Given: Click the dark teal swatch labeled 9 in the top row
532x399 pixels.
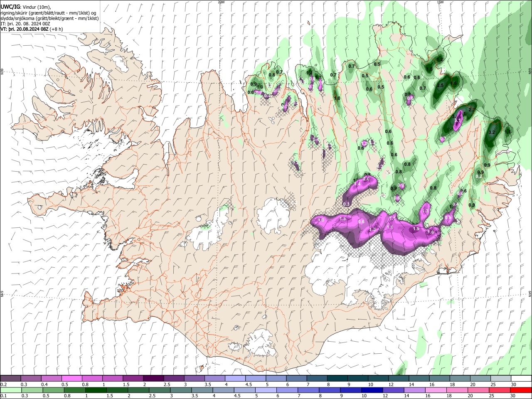Looking at the screenshot, I should point(357,378).
